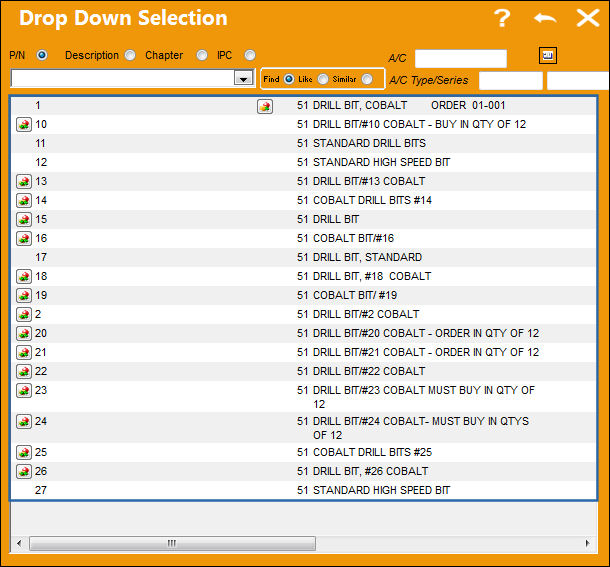This screenshot has width=610, height=567.
Task: Click into the A/C input field
Action: click(x=461, y=58)
